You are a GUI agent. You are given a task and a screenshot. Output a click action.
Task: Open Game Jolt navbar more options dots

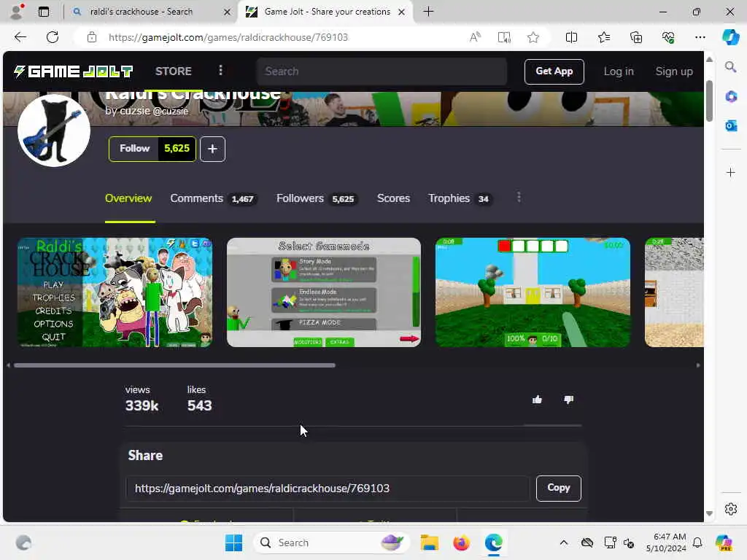pyautogui.click(x=220, y=71)
